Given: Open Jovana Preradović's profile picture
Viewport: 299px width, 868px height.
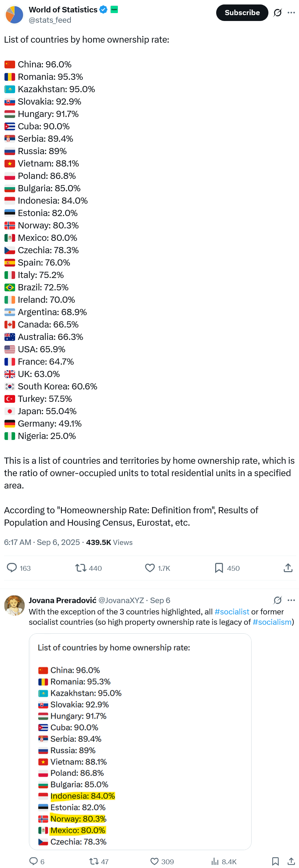Looking at the screenshot, I should (x=14, y=606).
